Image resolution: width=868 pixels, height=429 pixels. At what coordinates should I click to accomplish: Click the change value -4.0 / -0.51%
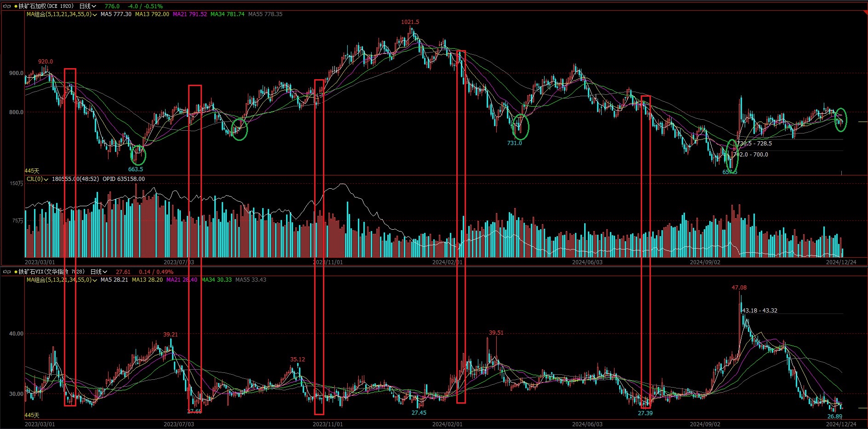coord(145,6)
